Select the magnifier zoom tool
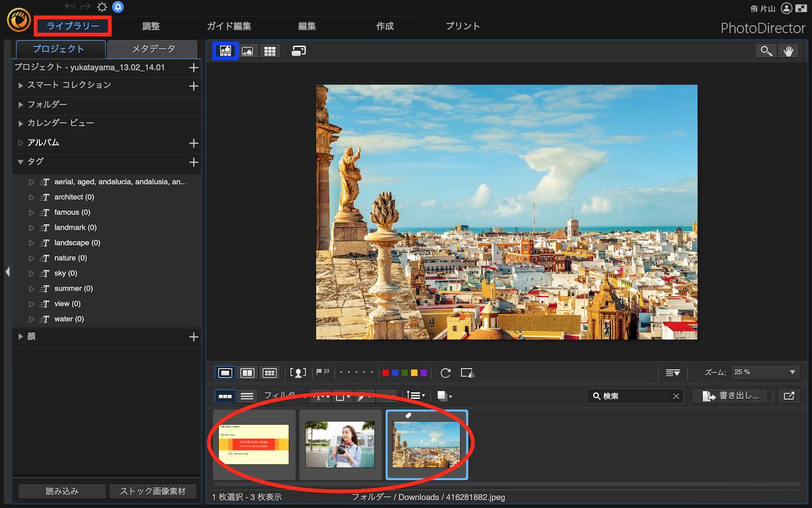The height and width of the screenshot is (508, 812). 766,51
